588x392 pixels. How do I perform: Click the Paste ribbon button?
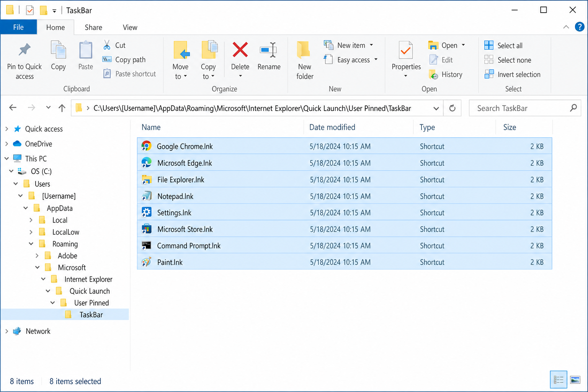pos(86,56)
